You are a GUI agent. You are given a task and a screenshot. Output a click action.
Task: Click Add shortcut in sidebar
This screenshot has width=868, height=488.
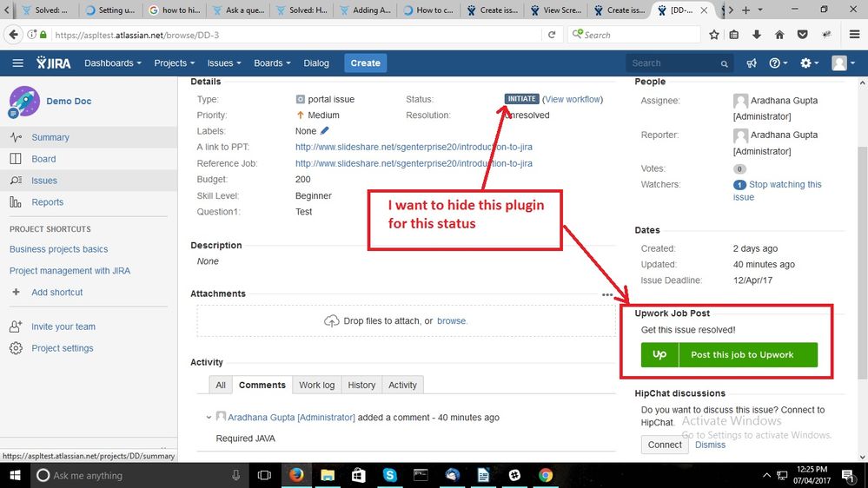[x=57, y=292]
